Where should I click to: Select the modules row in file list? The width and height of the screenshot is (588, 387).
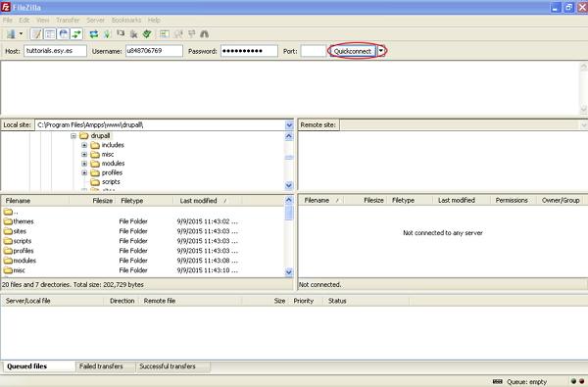[142, 261]
